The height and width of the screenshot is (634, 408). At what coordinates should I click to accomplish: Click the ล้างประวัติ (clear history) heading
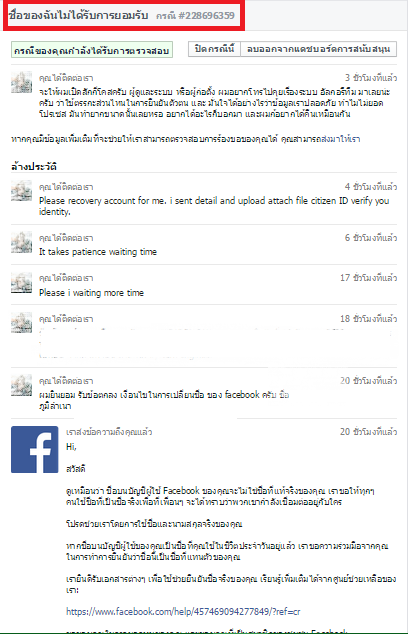coord(34,166)
